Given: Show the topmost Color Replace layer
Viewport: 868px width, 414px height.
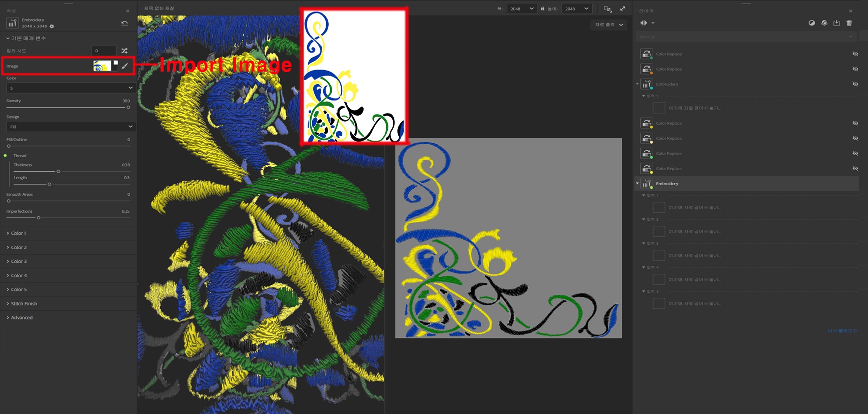Looking at the screenshot, I should tap(855, 54).
